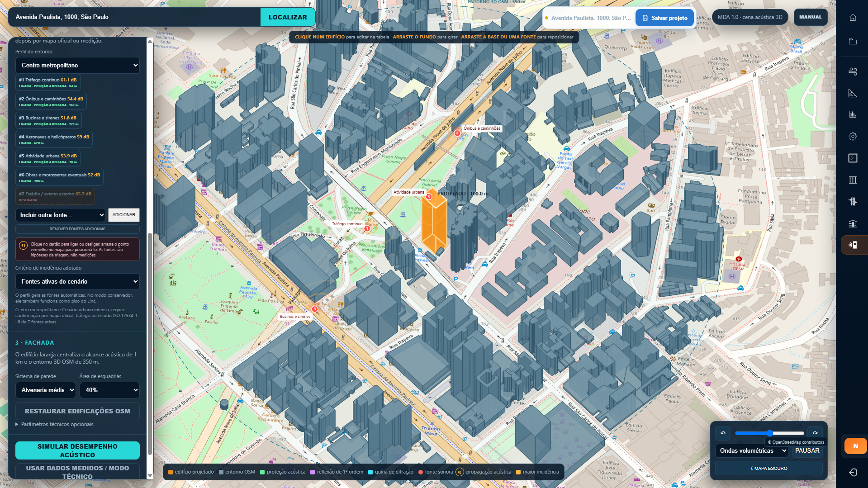The width and height of the screenshot is (868, 488).
Task: Toggle source #5 Atividade urbana card
Action: click(48, 158)
